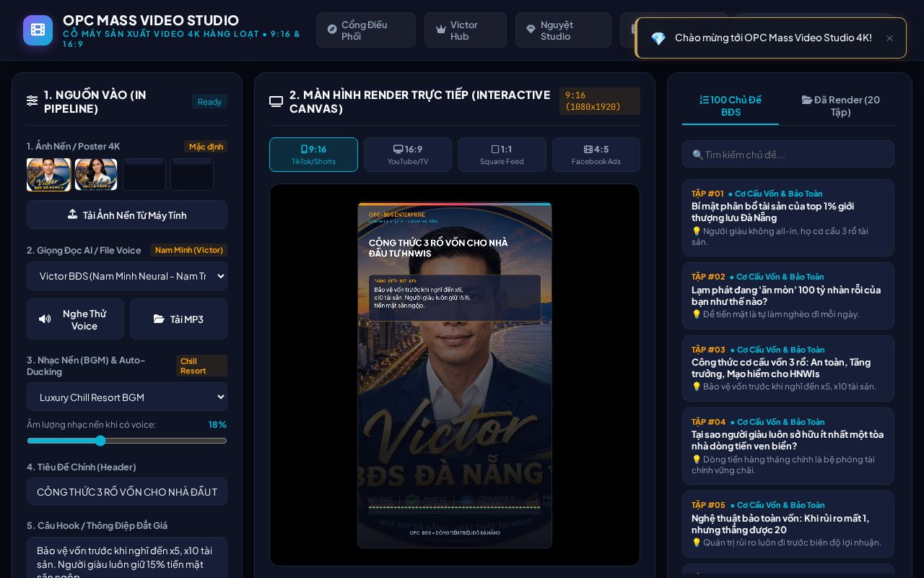Open Cổng Điều Phối navigation link

pyautogui.click(x=366, y=30)
